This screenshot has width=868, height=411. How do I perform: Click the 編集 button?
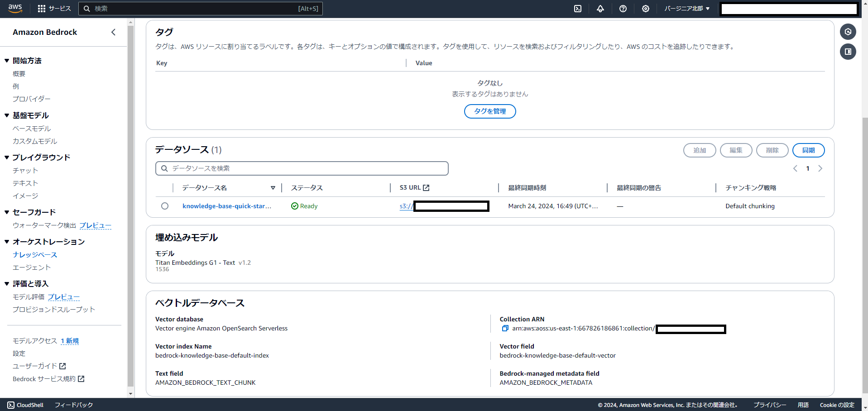point(736,150)
